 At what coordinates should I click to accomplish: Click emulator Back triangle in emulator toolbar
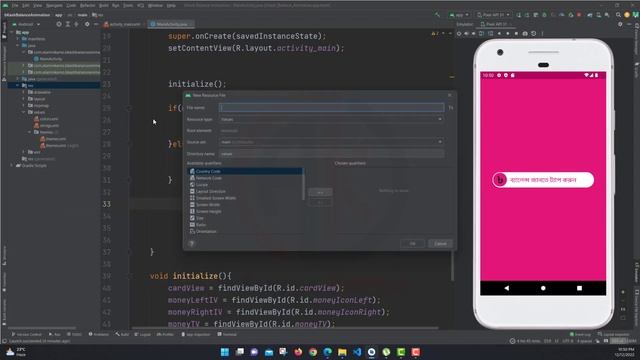pyautogui.click(x=499, y=33)
